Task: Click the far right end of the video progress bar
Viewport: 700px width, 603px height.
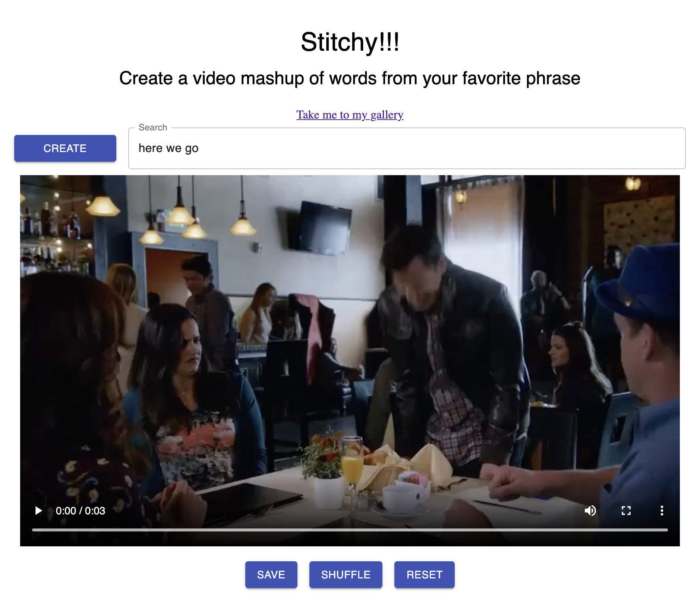Action: pyautogui.click(x=667, y=530)
